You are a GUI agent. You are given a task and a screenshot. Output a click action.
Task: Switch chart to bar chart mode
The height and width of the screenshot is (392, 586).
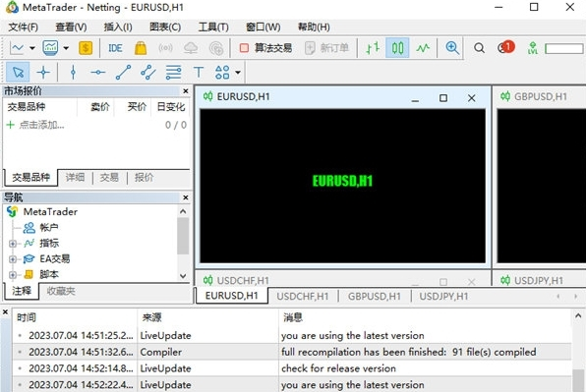[373, 48]
